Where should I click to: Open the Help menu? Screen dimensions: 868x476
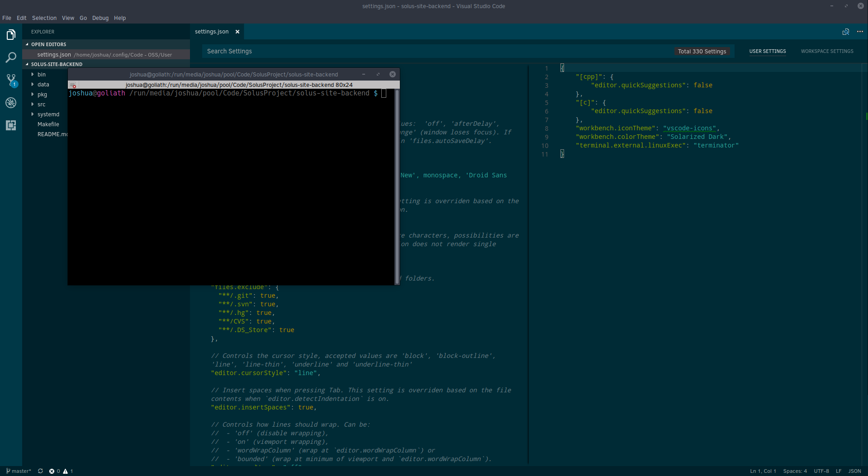120,18
